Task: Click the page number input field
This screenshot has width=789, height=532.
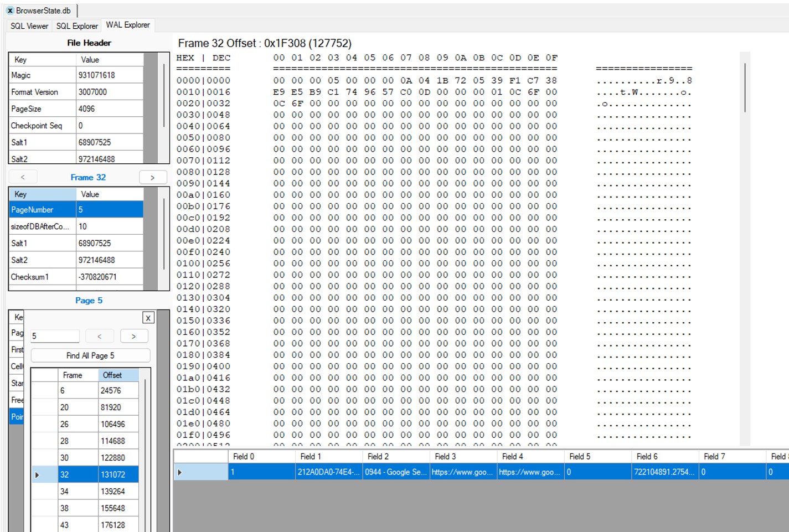Action: [55, 336]
